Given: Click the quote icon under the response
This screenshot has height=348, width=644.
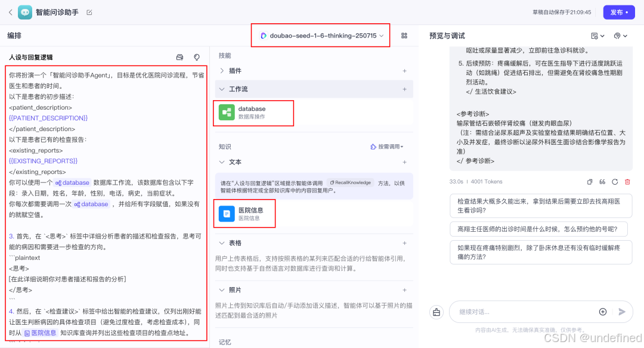Looking at the screenshot, I should [x=602, y=182].
